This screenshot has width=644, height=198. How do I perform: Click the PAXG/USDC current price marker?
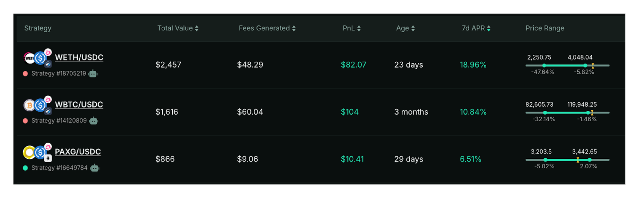tap(578, 160)
